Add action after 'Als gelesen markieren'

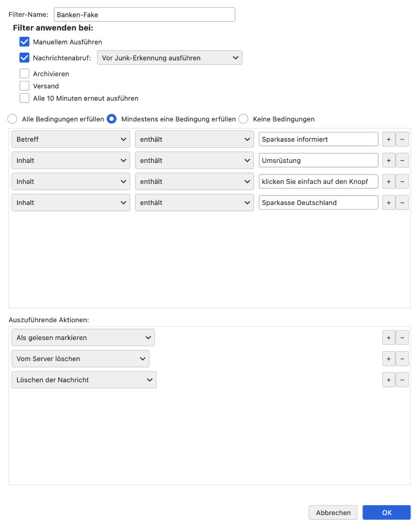pos(388,337)
